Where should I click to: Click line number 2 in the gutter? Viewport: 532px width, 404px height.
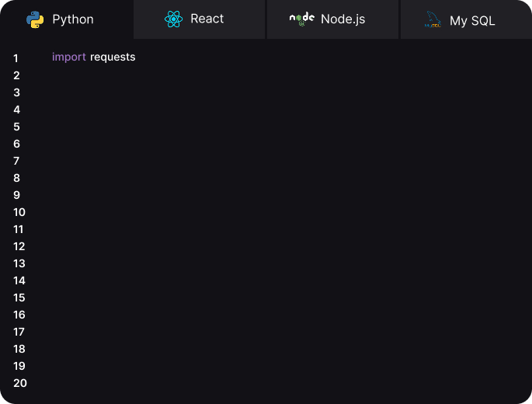tap(16, 75)
